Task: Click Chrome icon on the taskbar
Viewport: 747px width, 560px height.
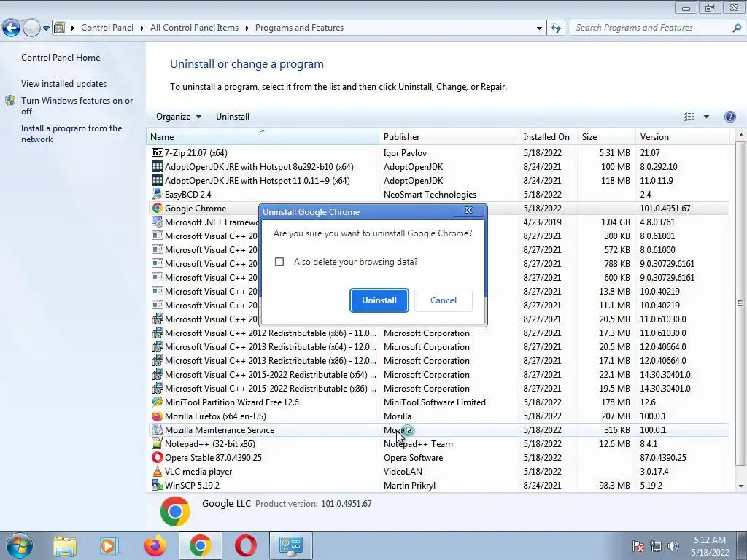Action: [201, 545]
